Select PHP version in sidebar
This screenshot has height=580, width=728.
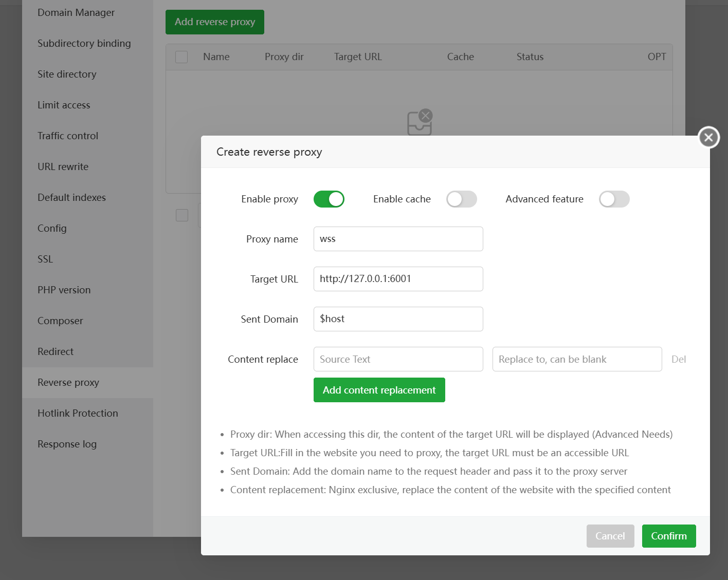tap(87, 290)
